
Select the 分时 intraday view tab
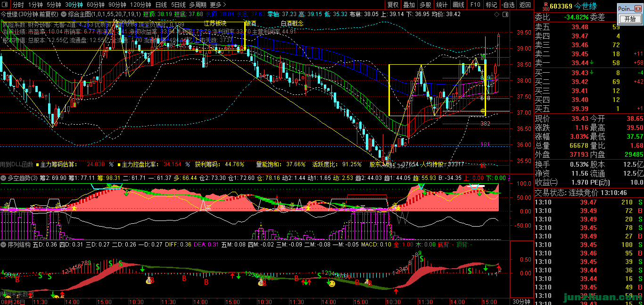click(18, 5)
